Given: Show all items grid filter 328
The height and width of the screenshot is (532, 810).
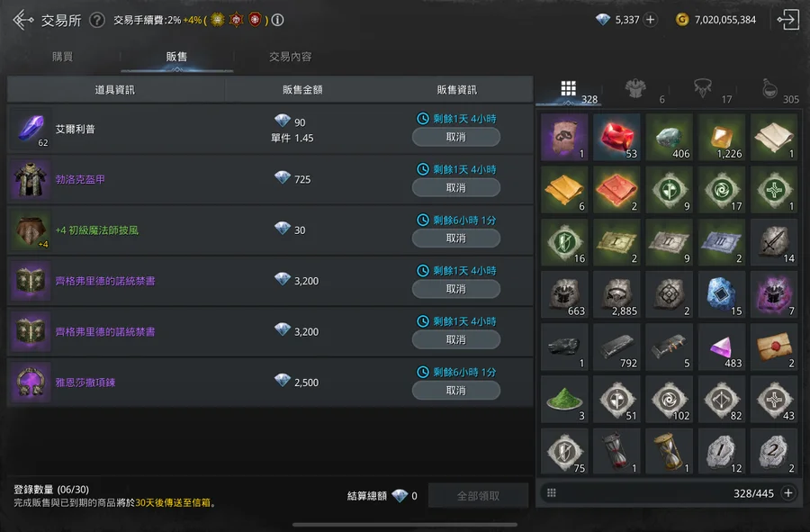Looking at the screenshot, I should 568,89.
